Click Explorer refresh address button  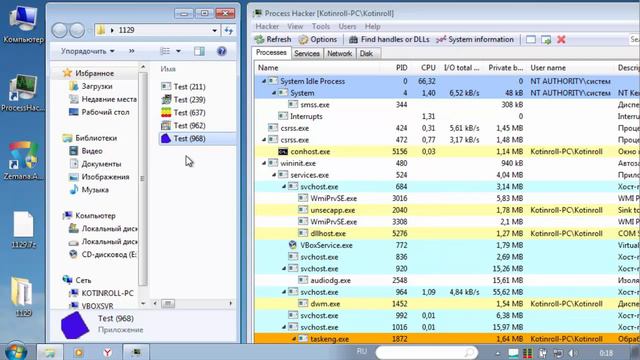(229, 30)
